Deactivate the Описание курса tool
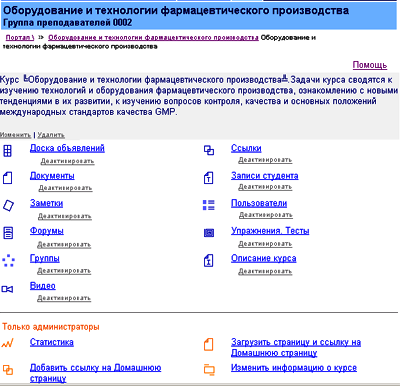 tap(265, 271)
